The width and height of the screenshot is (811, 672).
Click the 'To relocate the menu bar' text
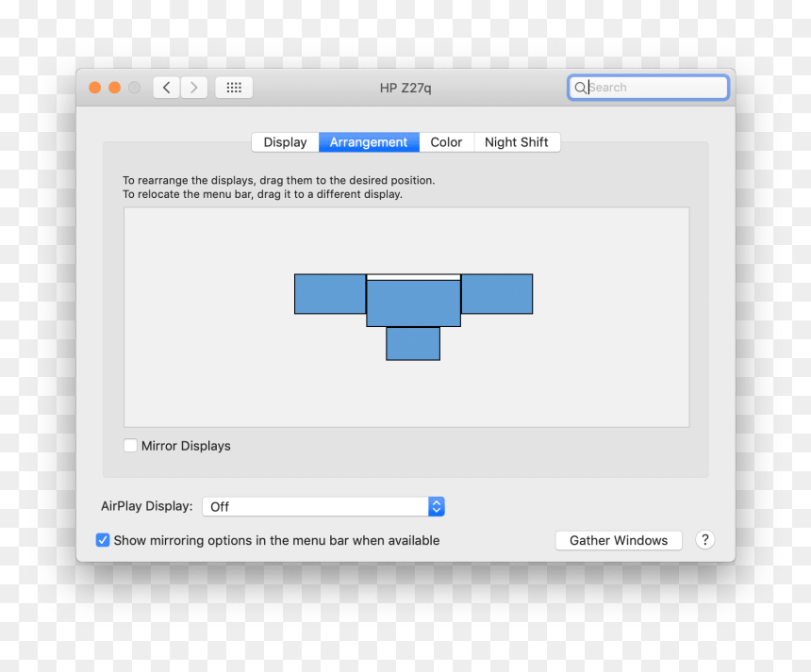point(262,194)
